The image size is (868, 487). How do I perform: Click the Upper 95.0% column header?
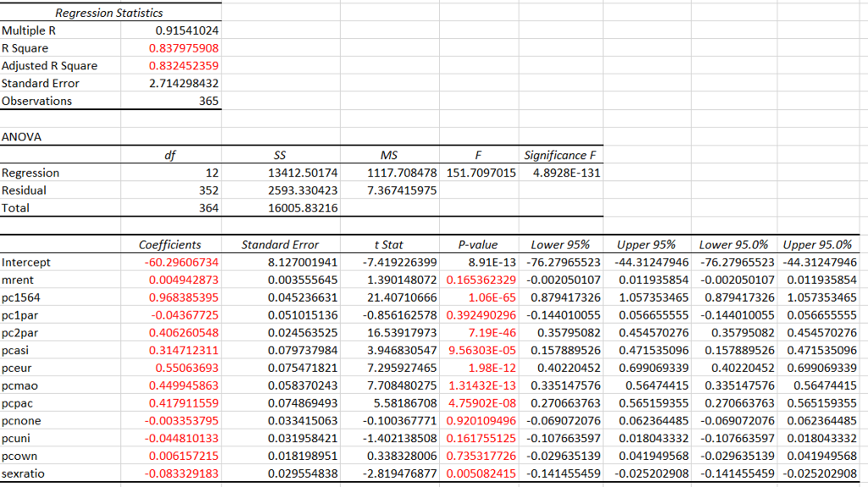click(821, 244)
